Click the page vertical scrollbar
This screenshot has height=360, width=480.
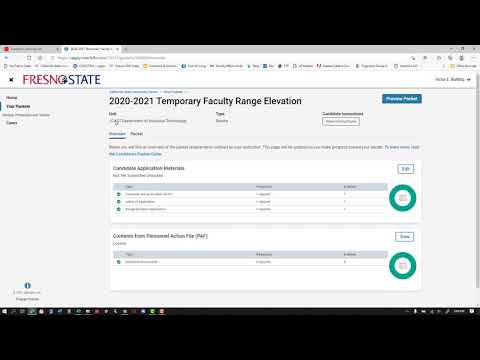click(x=477, y=180)
